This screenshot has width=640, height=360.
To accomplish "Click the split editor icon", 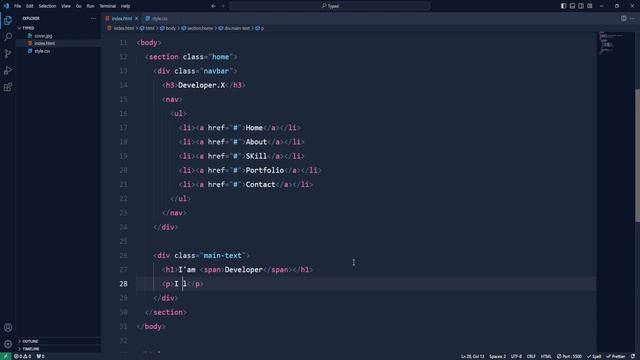I will 623,18.
